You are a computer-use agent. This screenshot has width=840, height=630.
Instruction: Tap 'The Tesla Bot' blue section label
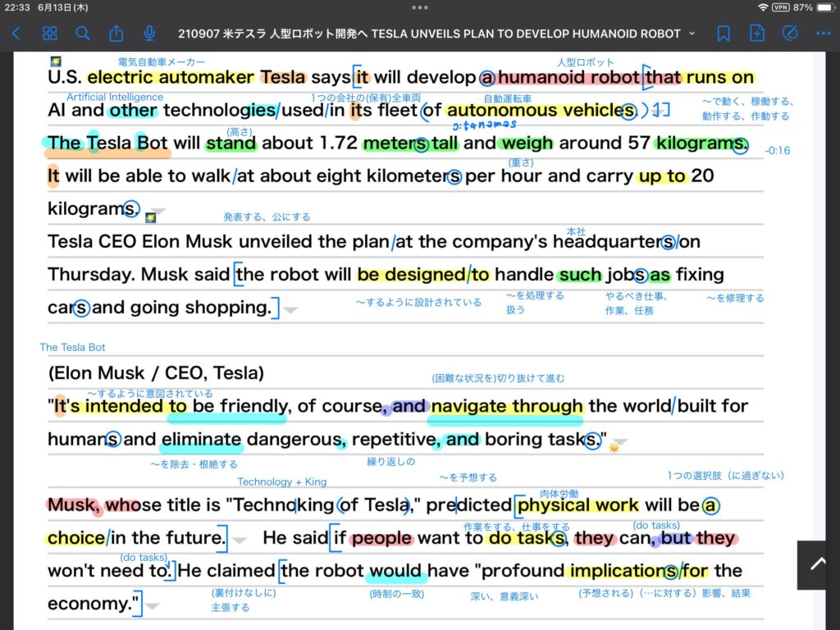[72, 347]
